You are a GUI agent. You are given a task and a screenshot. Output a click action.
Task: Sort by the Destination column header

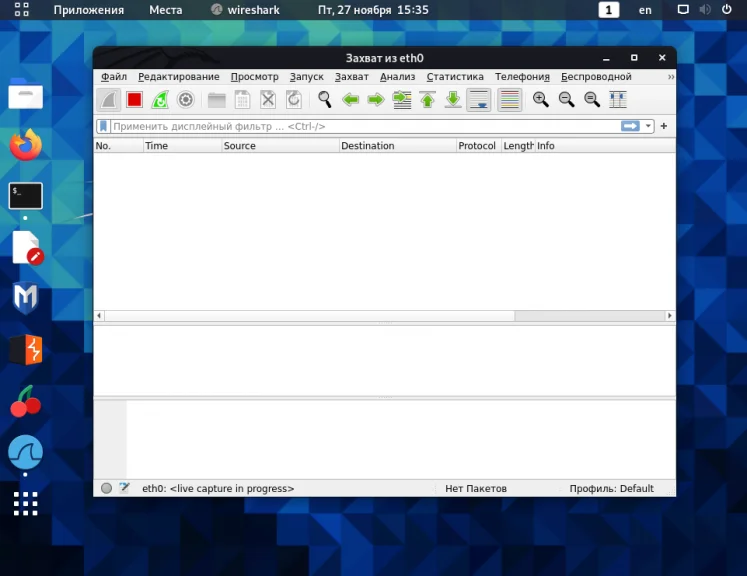397,146
